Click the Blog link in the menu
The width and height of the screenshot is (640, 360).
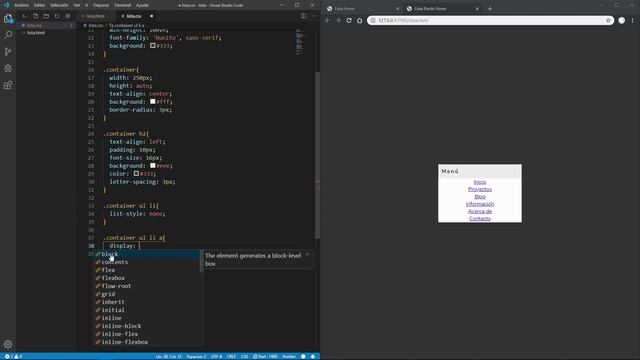tap(480, 197)
